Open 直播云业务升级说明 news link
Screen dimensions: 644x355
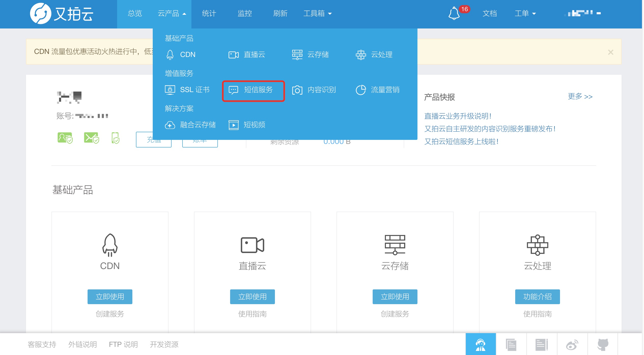pyautogui.click(x=458, y=116)
